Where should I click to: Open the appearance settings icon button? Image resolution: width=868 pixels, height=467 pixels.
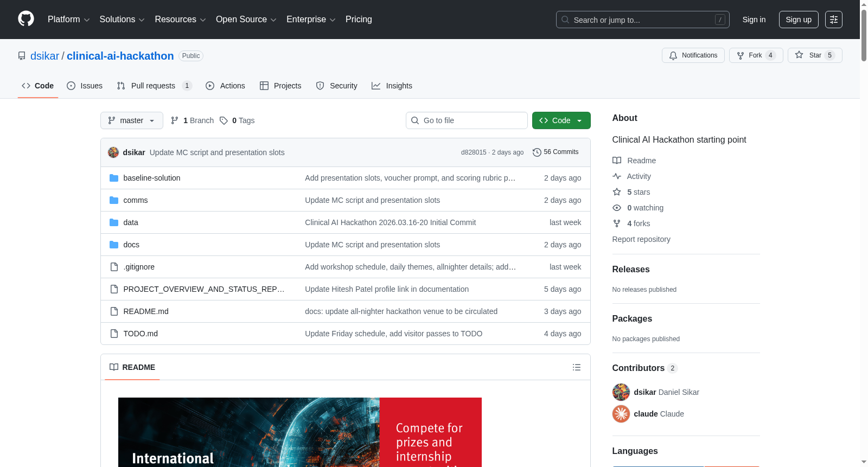[834, 20]
